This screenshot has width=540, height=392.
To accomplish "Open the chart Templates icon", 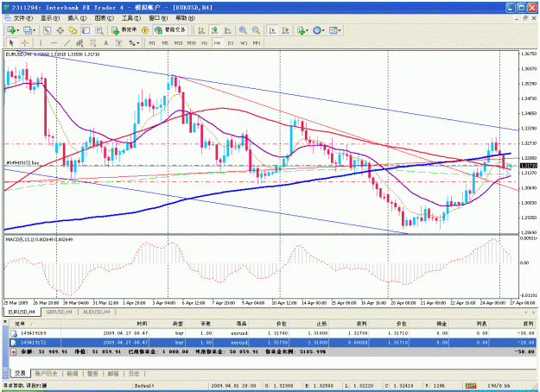I will [333, 30].
